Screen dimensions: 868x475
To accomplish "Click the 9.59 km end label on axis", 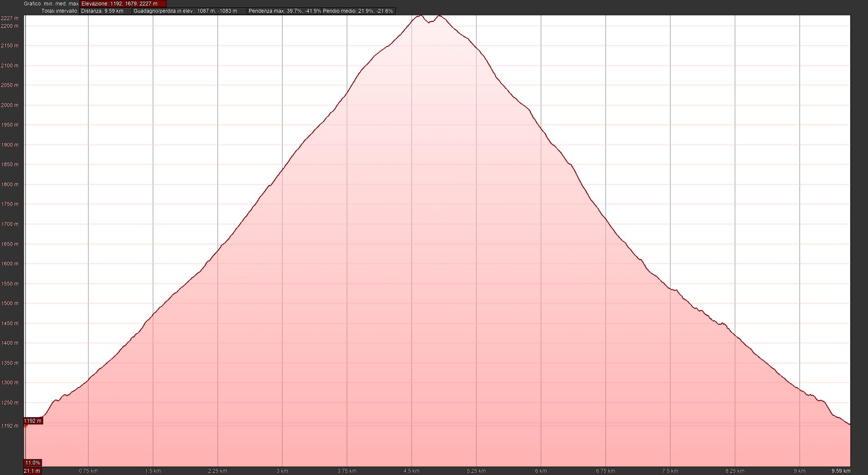I will click(x=841, y=471).
